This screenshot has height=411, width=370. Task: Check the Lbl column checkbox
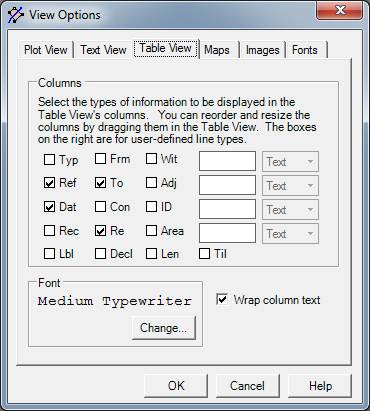pyautogui.click(x=49, y=254)
